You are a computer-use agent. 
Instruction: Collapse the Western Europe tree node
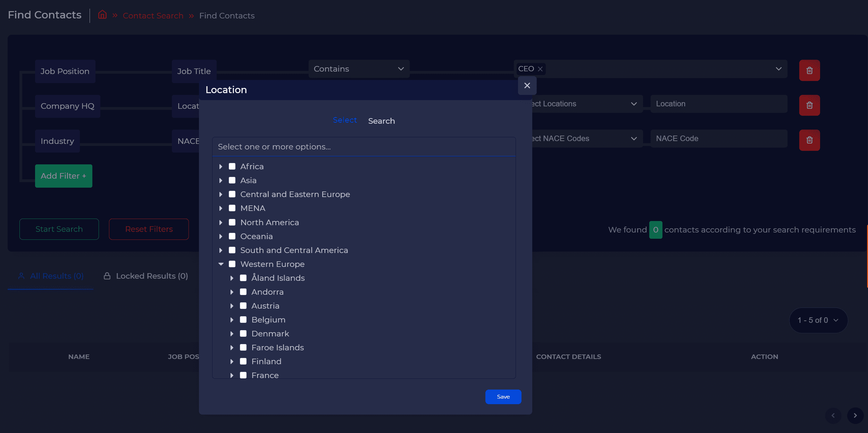pos(221,264)
